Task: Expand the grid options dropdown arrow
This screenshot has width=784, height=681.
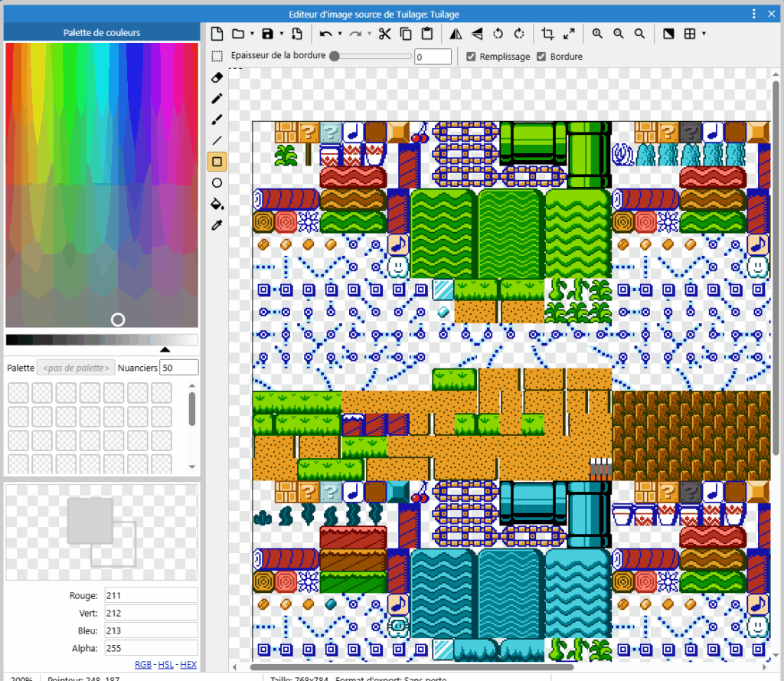Action: tap(704, 34)
